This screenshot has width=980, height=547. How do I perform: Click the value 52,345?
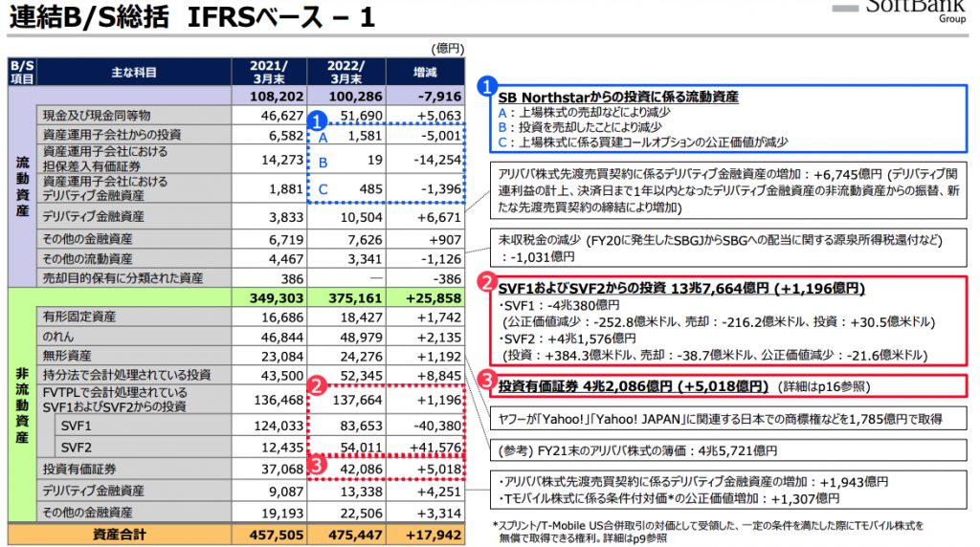tap(361, 376)
